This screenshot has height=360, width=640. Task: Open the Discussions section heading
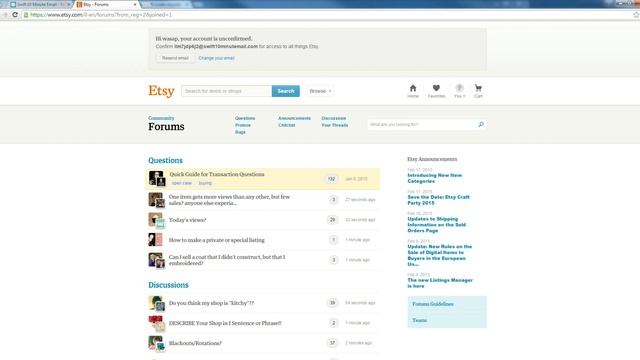pyautogui.click(x=168, y=285)
